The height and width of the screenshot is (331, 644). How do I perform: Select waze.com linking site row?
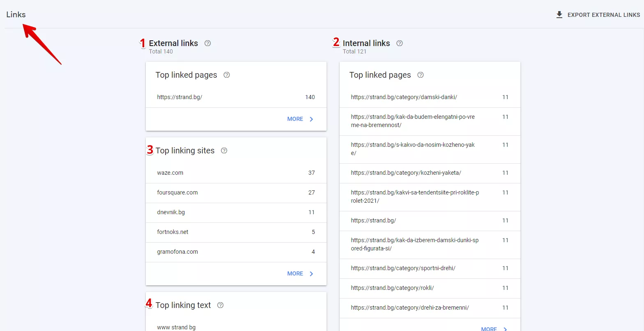(236, 173)
